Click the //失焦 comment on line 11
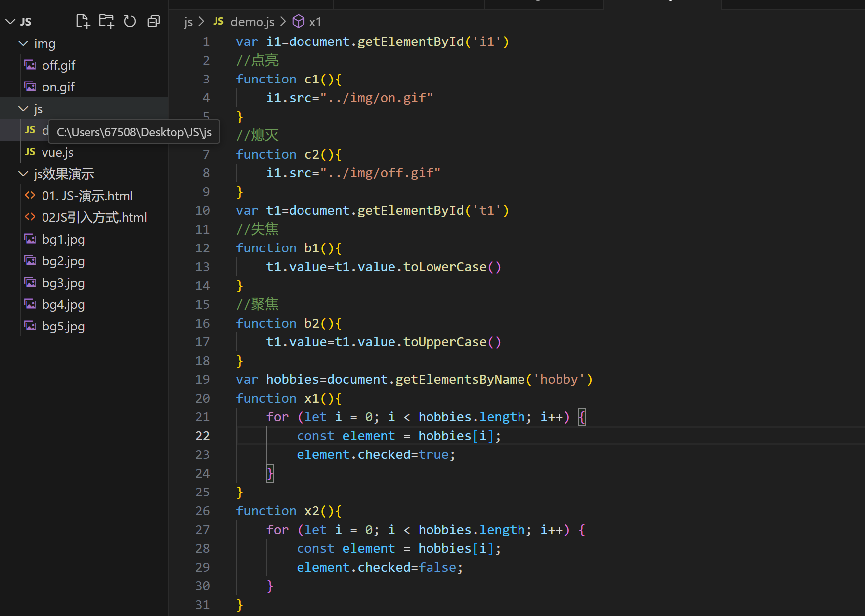 pyautogui.click(x=258, y=229)
